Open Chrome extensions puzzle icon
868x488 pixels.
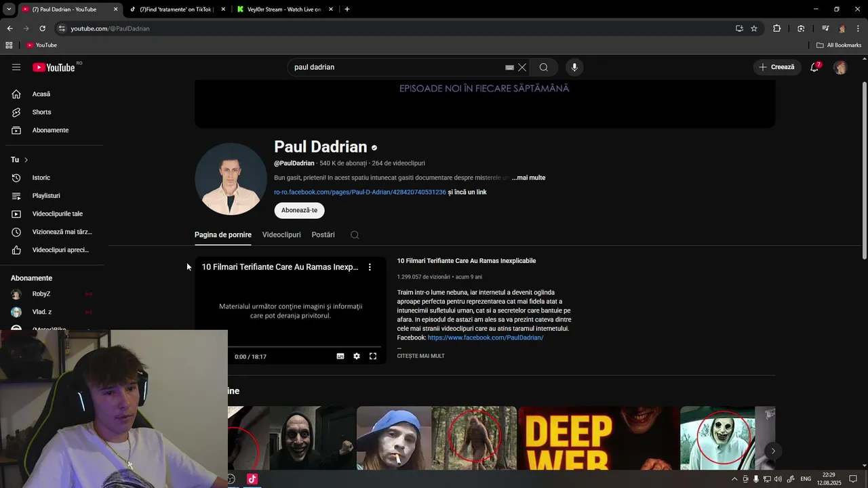[x=777, y=28]
